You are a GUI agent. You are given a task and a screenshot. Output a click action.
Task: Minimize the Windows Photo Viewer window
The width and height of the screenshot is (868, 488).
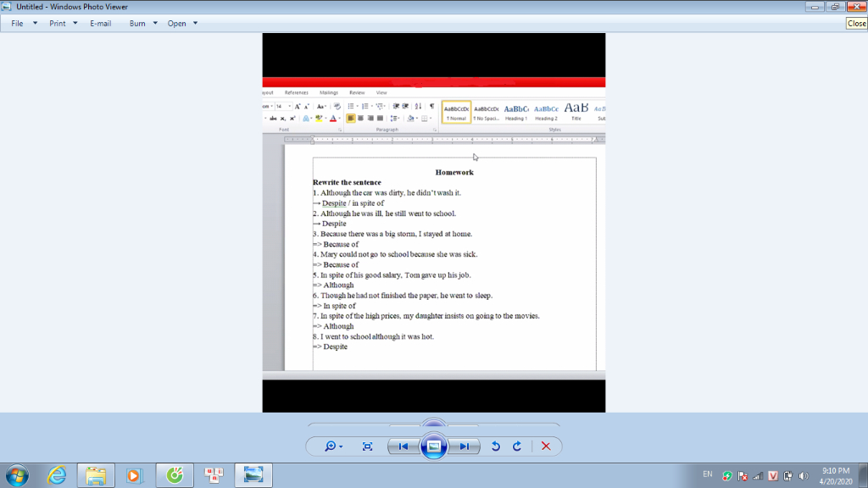click(815, 7)
